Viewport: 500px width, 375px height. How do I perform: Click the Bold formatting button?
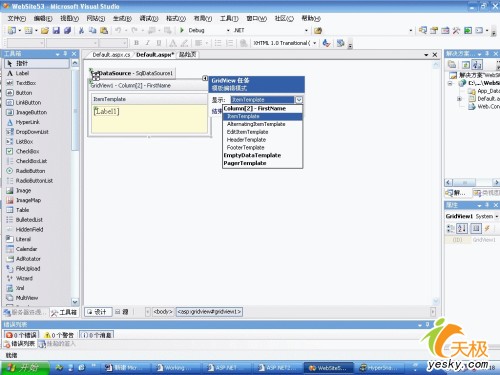coord(136,43)
